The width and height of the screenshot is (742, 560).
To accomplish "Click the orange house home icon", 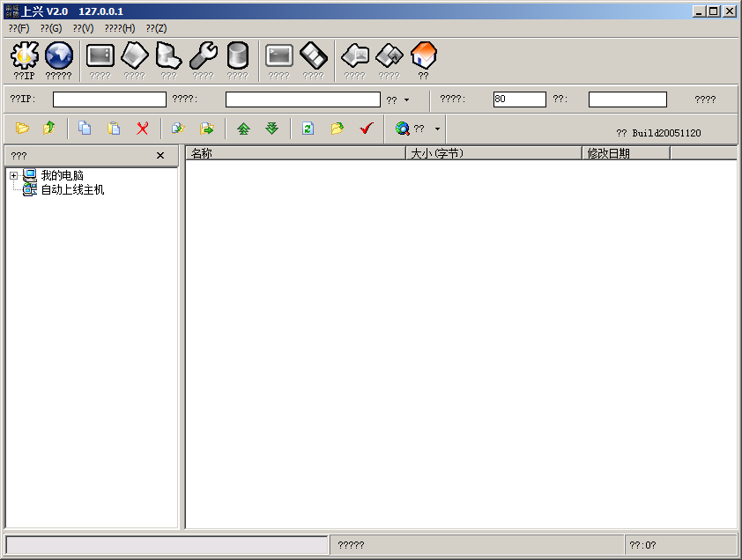I will (423, 56).
